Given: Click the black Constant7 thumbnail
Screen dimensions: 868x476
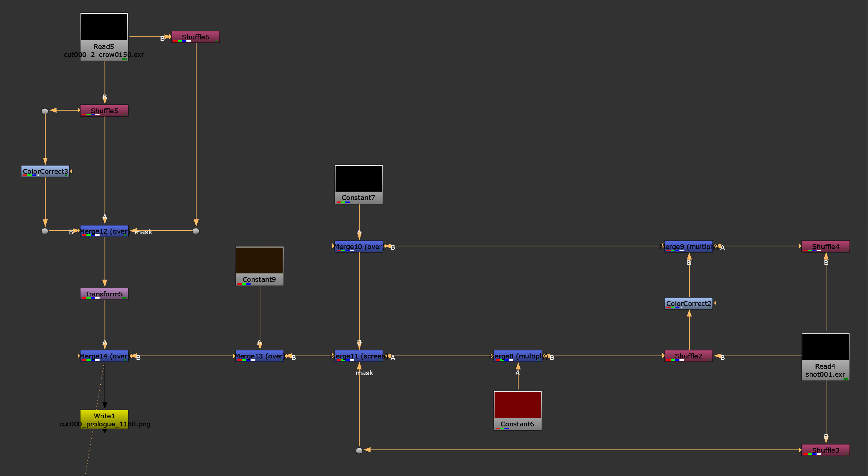Looking at the screenshot, I should click(x=359, y=178).
